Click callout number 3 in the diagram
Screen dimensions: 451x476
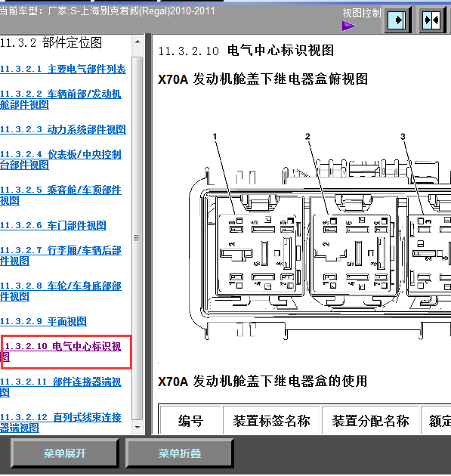coord(403,136)
